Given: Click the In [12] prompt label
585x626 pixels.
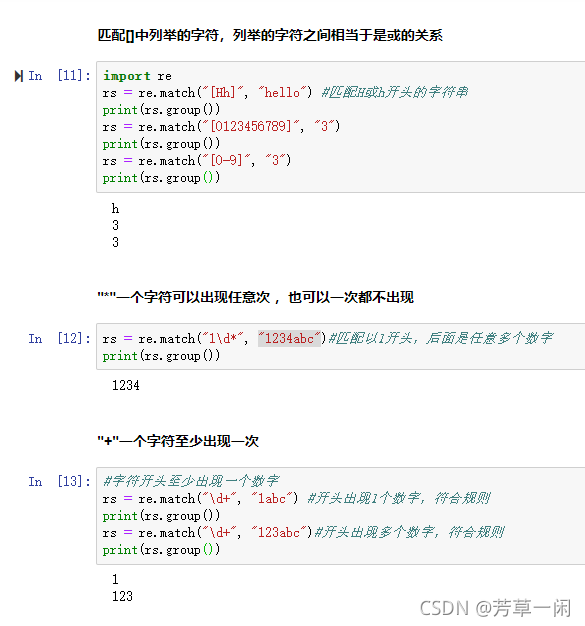Looking at the screenshot, I should 59,339.
